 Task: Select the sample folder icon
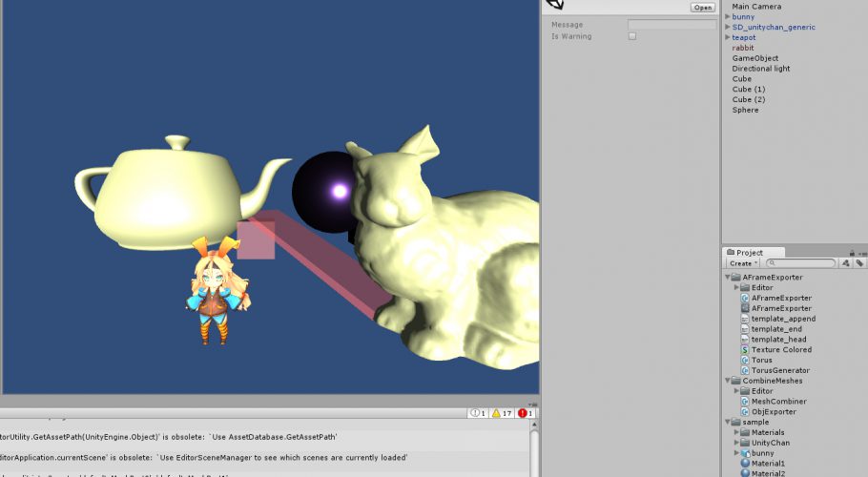[x=736, y=423]
